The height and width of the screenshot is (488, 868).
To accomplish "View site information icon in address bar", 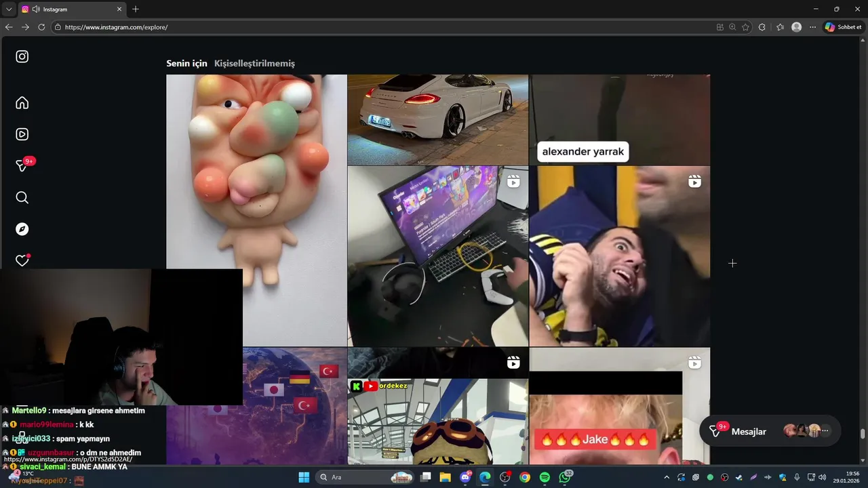I will (58, 27).
